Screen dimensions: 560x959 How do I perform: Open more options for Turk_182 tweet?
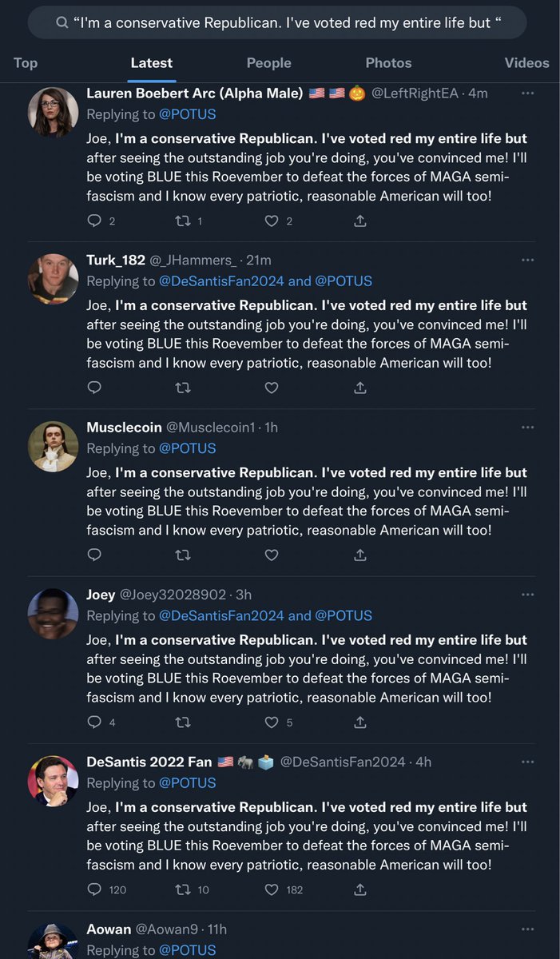[527, 260]
